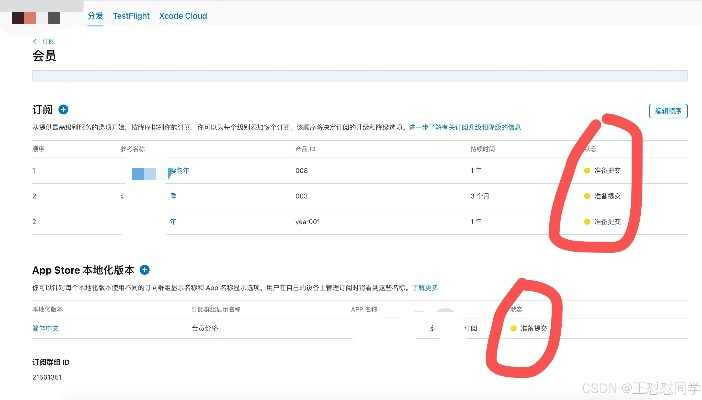Screen dimensions: 702x400
Task: Click the plus icon next to 订阅
Action: point(63,109)
